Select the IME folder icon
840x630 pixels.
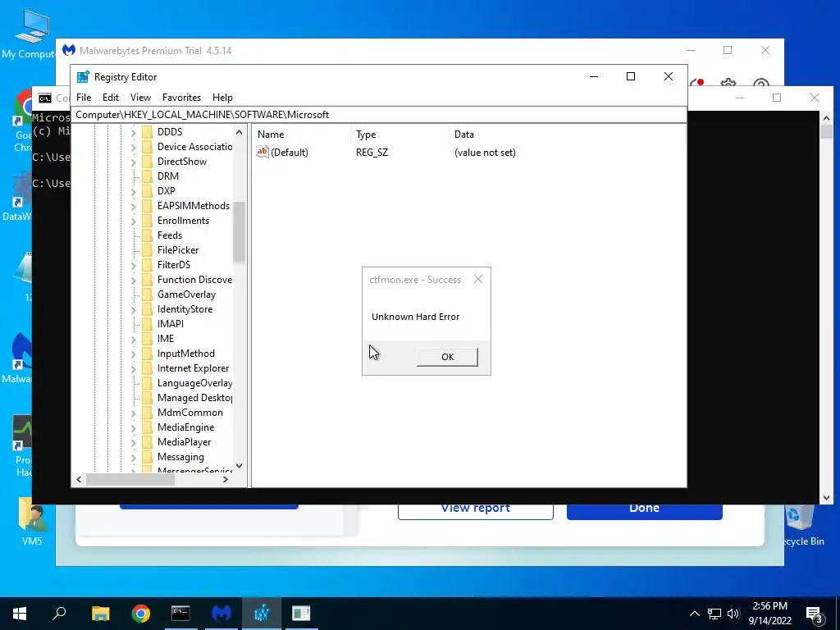coord(148,339)
